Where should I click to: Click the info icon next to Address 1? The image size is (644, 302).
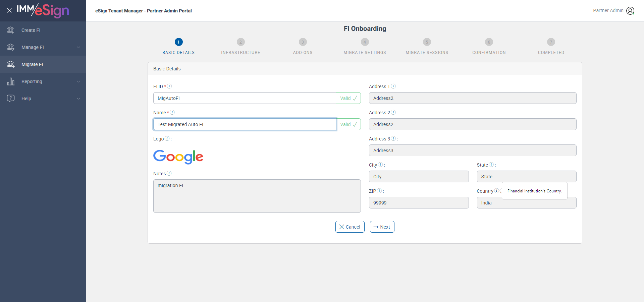click(393, 86)
